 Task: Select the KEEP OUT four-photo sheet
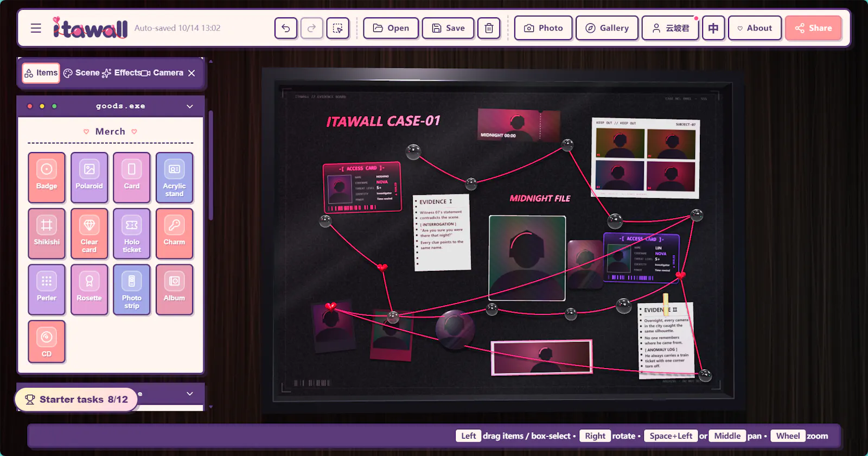[646, 158]
